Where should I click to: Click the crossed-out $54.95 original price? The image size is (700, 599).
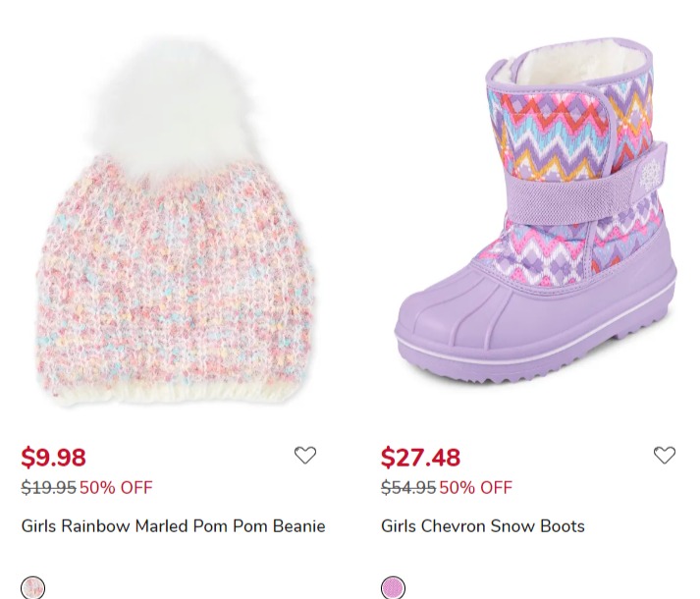pos(408,487)
